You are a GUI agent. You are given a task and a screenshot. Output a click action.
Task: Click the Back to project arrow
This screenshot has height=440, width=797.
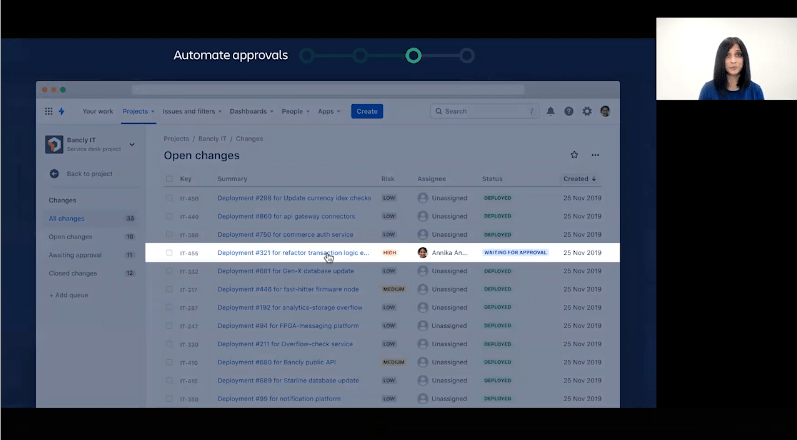[x=56, y=173]
